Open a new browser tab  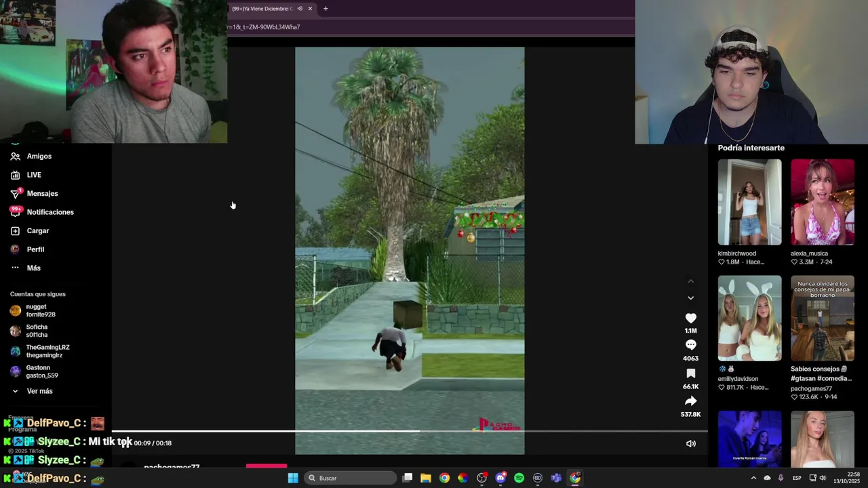point(325,9)
